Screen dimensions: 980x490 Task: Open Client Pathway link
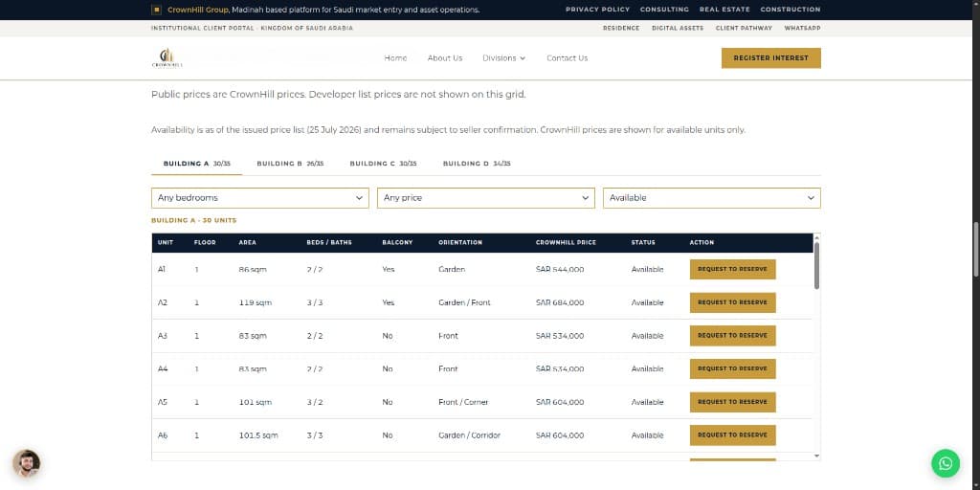point(744,28)
